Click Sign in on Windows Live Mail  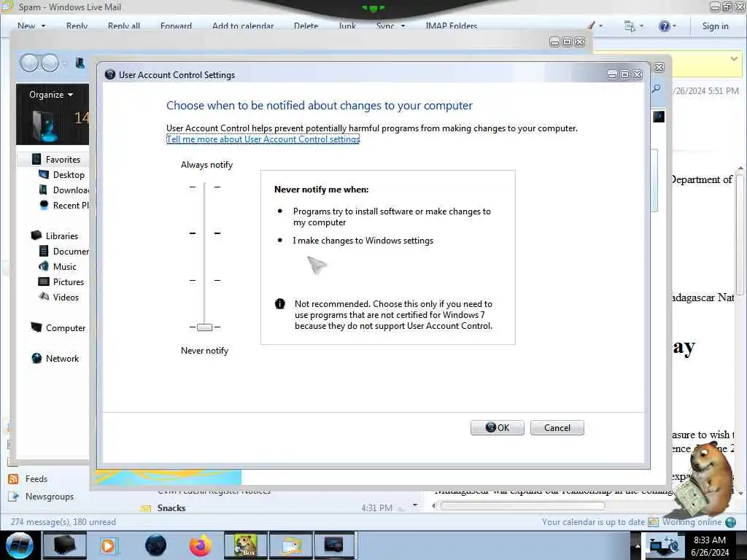click(715, 26)
